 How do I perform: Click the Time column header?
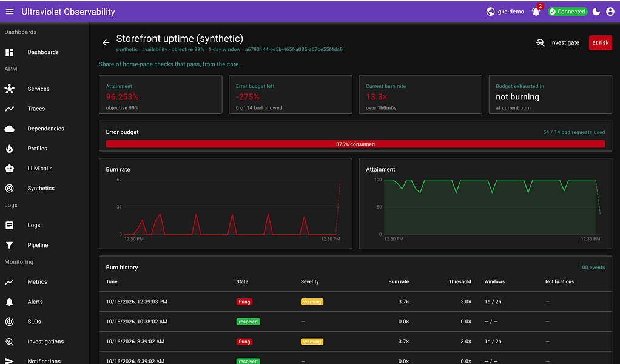click(112, 281)
